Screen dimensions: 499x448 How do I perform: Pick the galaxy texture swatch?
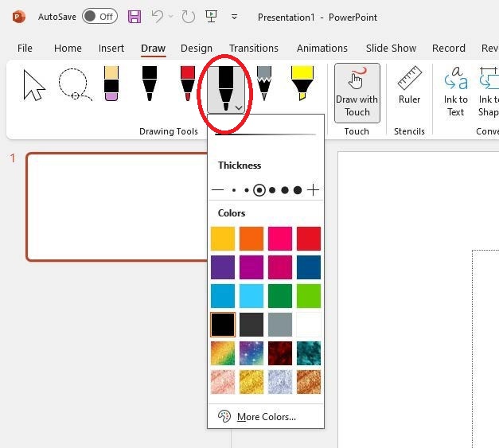point(251,353)
